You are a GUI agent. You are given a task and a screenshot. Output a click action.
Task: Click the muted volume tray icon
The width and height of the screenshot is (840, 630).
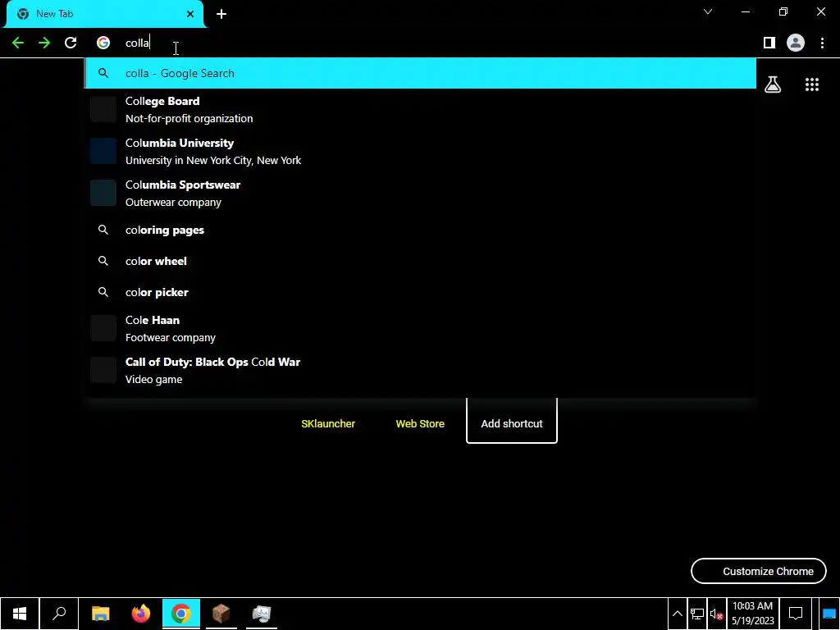pyautogui.click(x=716, y=614)
